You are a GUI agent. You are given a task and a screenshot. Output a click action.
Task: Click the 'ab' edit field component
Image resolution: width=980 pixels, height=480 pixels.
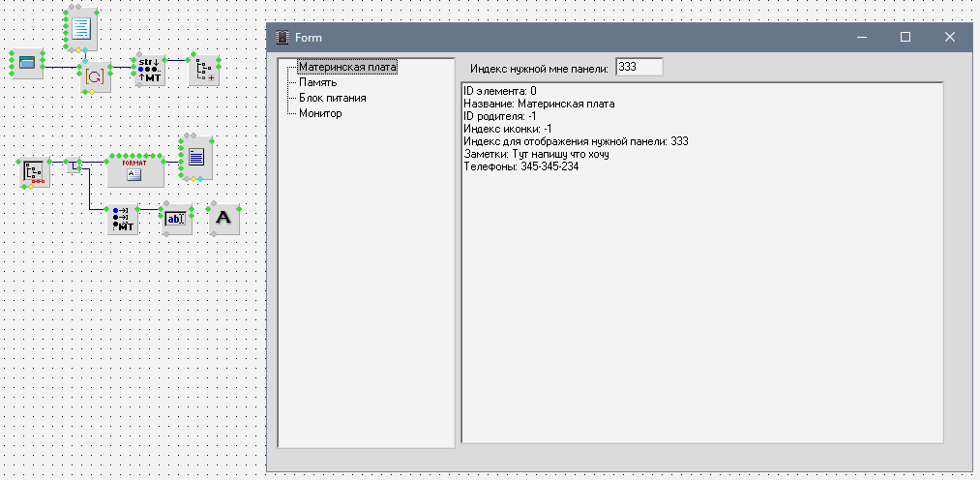tap(175, 220)
